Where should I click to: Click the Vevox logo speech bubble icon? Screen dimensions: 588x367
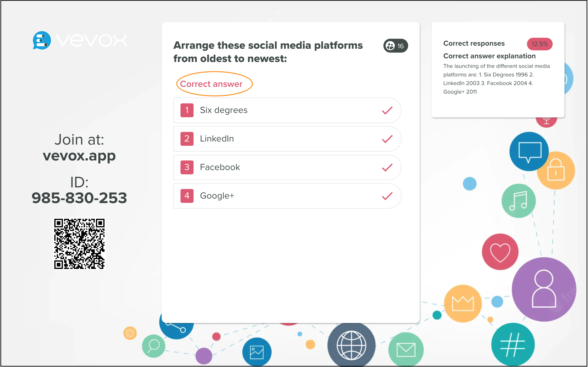pos(42,40)
